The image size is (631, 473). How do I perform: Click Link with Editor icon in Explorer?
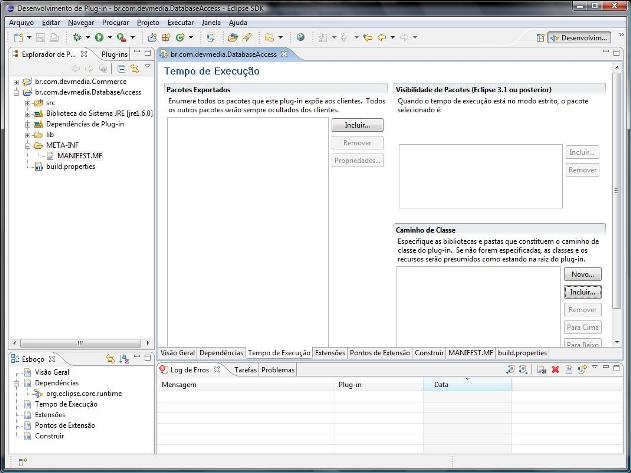pyautogui.click(x=134, y=69)
